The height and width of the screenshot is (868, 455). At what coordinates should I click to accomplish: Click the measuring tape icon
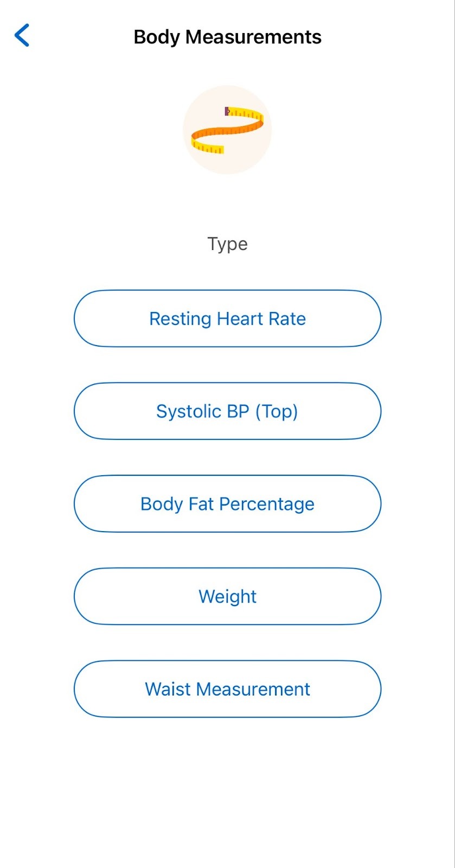(227, 130)
